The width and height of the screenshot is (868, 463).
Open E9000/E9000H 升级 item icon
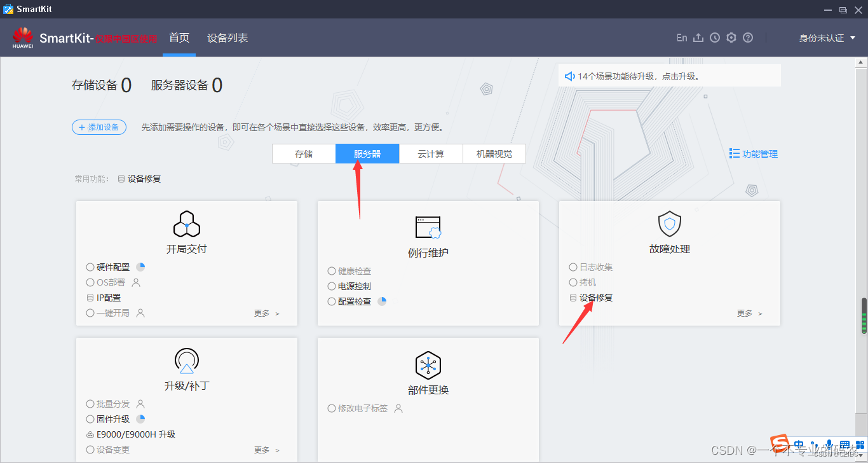click(x=90, y=435)
